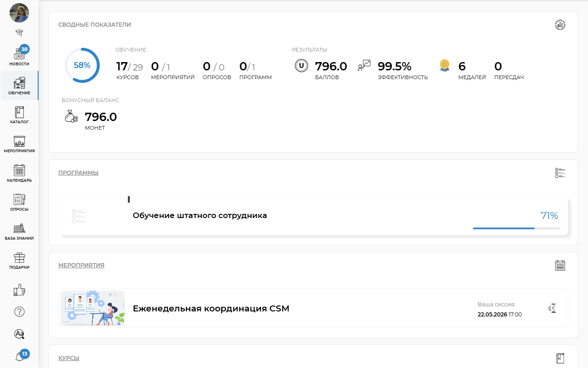Click the gold medal icon
The height and width of the screenshot is (368, 588).
pos(444,65)
